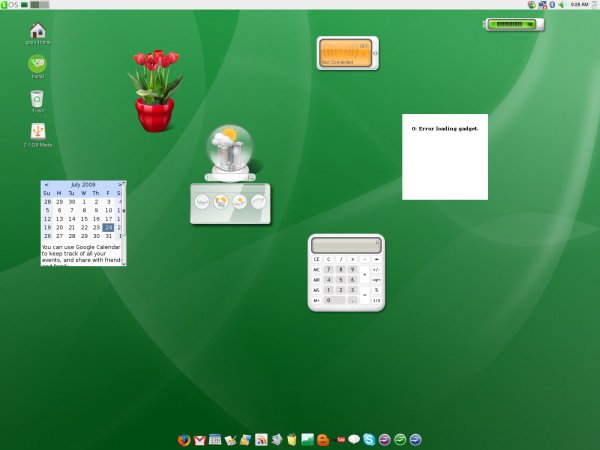
Task: Select the third forecast day in weather gadget
Action: coord(240,202)
